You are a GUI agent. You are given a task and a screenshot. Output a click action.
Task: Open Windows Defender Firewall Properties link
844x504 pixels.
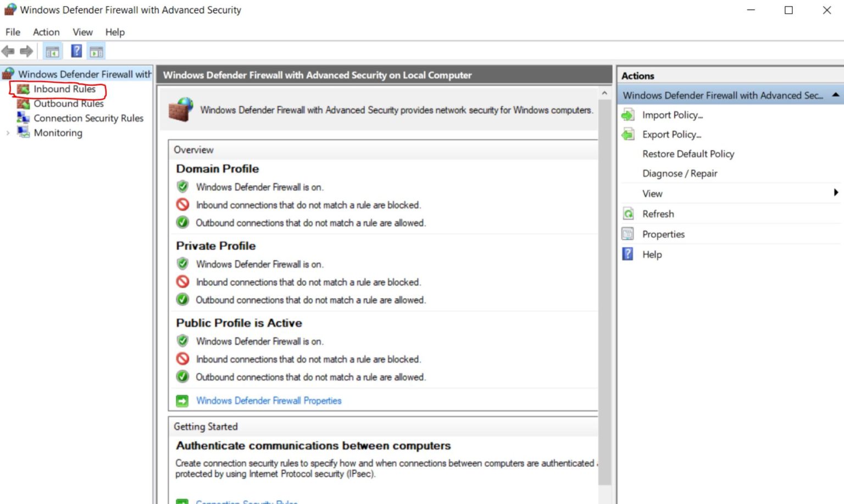pyautogui.click(x=268, y=401)
